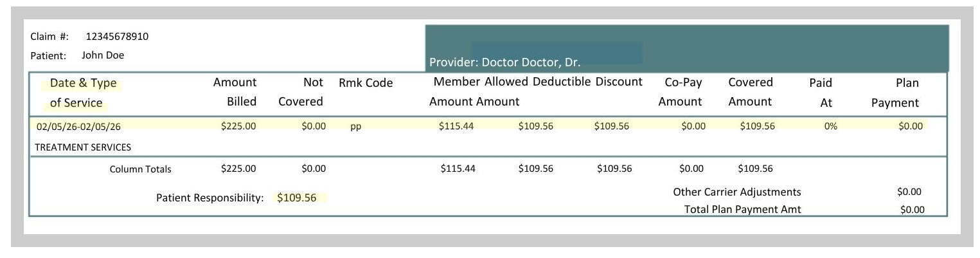Select the patient name John Doe

(103, 55)
